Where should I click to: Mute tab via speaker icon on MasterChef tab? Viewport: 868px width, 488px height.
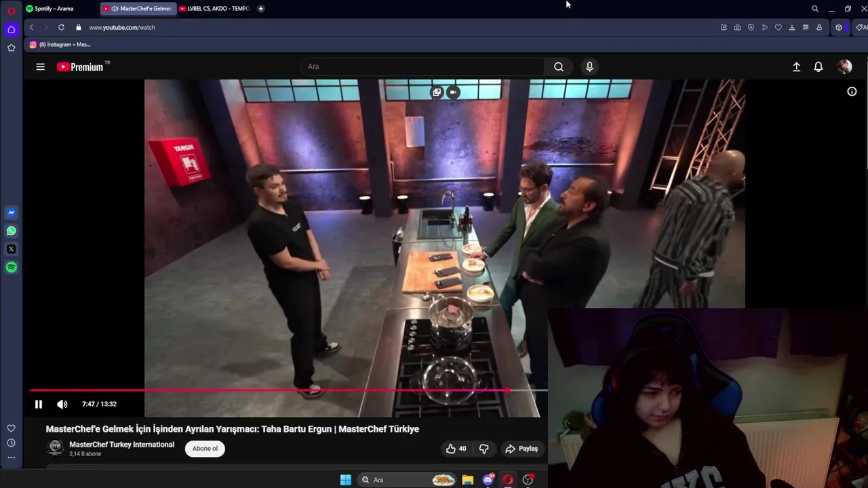[115, 9]
